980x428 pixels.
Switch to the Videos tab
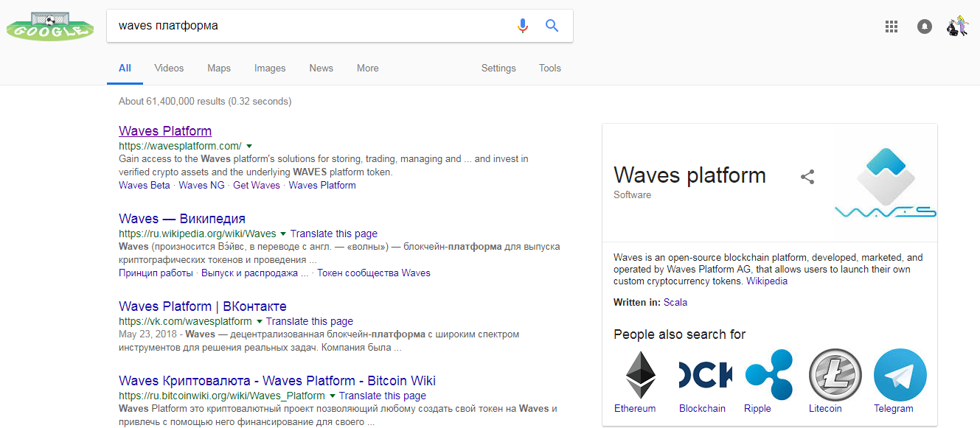coord(169,68)
